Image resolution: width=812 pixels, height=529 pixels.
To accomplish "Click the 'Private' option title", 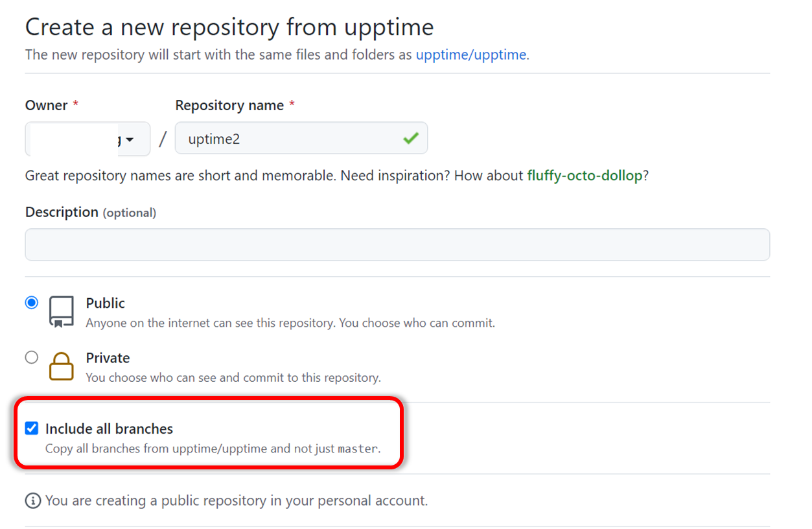I will pos(108,358).
